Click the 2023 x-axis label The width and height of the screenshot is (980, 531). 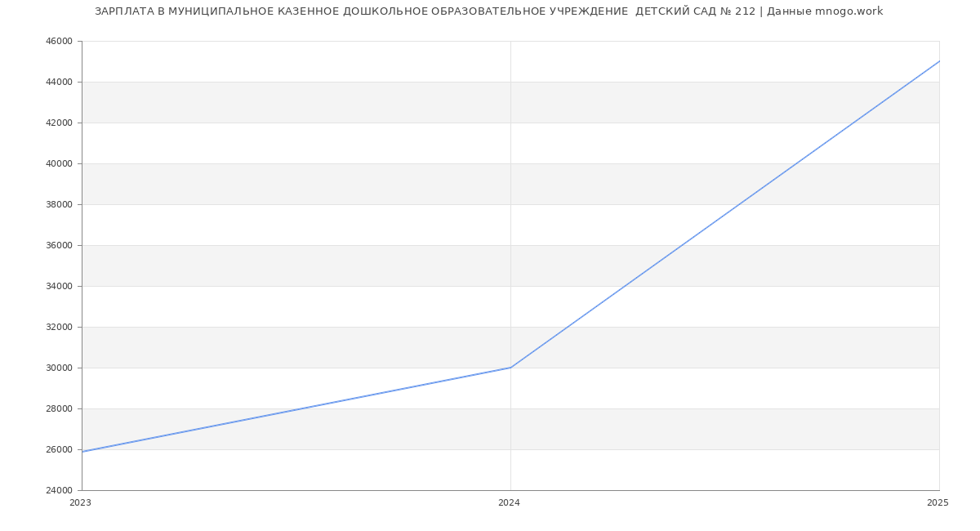point(80,503)
